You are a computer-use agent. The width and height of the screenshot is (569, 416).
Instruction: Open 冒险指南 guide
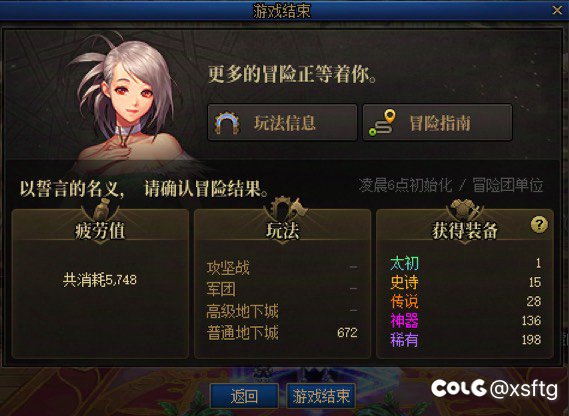(x=437, y=123)
